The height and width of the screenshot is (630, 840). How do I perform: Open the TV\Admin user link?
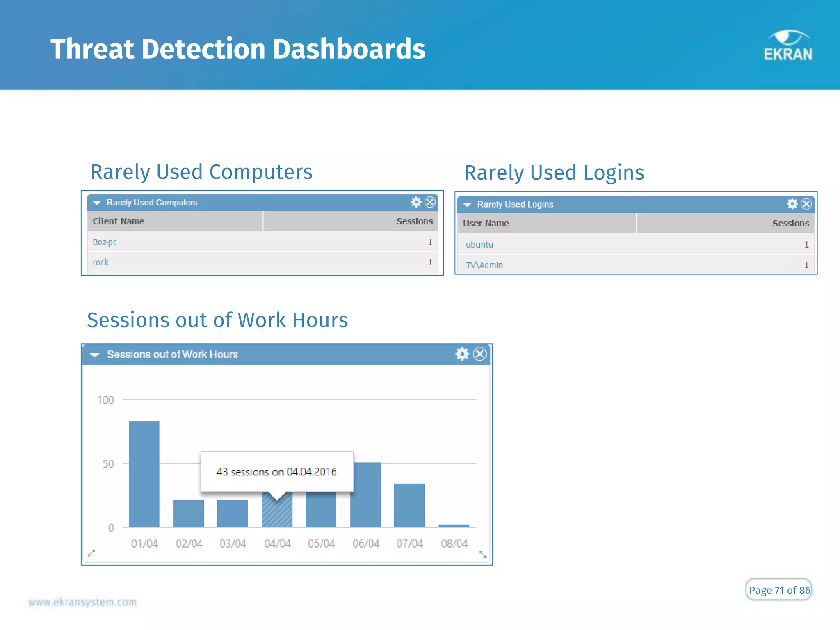pos(484,265)
